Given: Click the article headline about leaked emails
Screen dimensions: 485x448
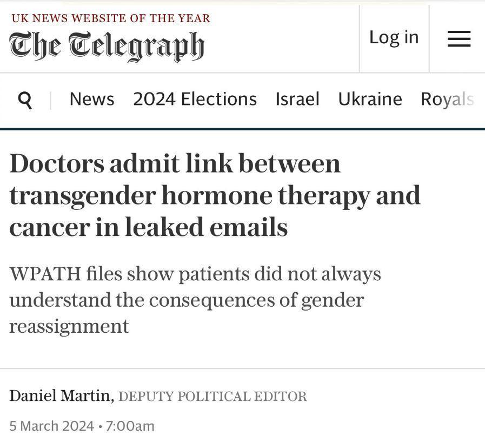Looking at the screenshot, I should [215, 195].
